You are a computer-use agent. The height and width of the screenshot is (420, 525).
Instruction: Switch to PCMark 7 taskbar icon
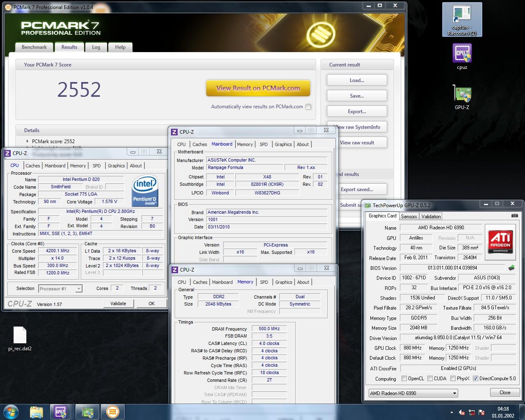[x=112, y=411]
